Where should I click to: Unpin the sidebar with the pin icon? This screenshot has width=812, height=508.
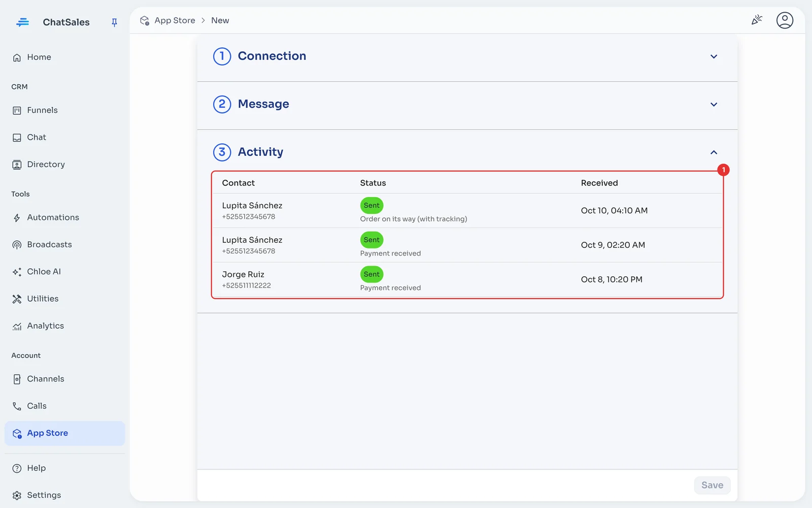click(114, 22)
